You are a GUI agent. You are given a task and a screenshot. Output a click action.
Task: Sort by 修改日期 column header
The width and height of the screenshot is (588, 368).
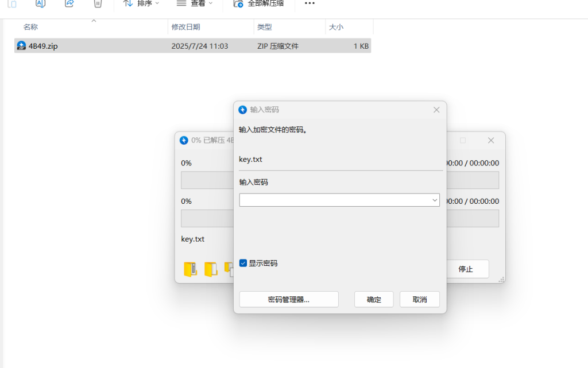click(185, 27)
